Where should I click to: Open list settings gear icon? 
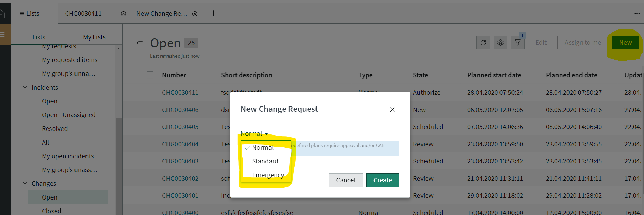501,43
